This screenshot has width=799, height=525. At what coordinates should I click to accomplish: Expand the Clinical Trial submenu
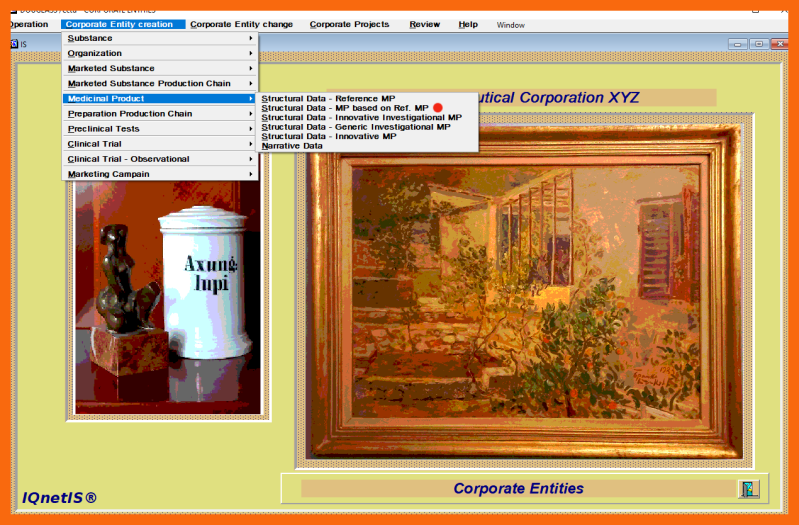(160, 144)
